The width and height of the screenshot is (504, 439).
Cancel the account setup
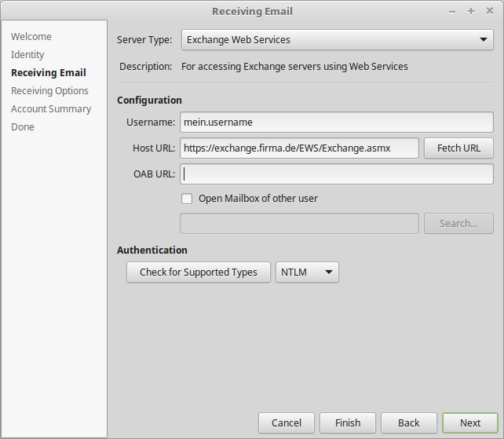click(286, 423)
